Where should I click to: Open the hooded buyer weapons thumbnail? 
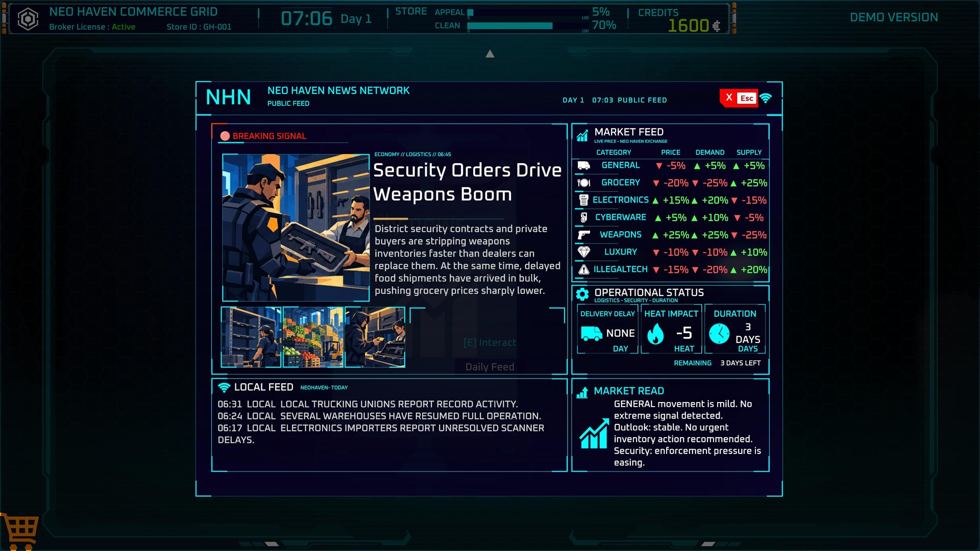tap(375, 337)
